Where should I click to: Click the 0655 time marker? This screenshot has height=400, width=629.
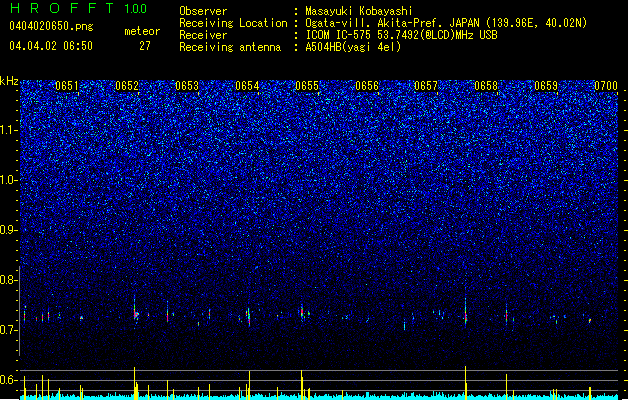307,86
